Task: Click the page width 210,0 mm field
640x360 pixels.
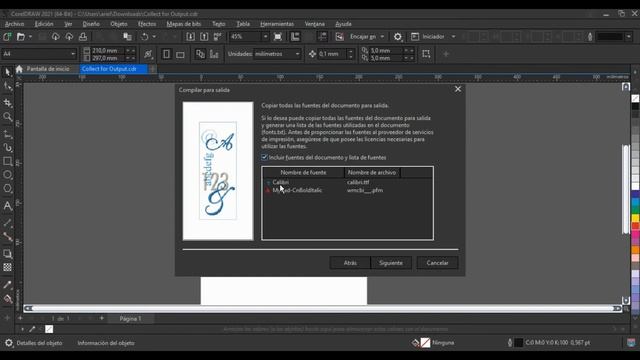Action: 107,50
